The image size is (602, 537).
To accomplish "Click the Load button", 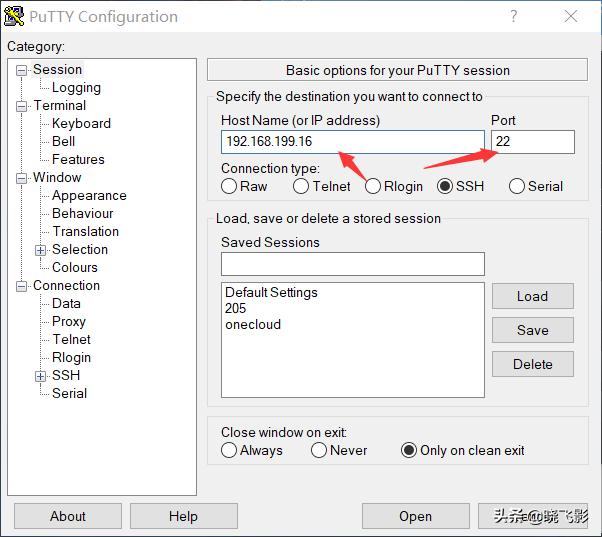I will (x=532, y=296).
